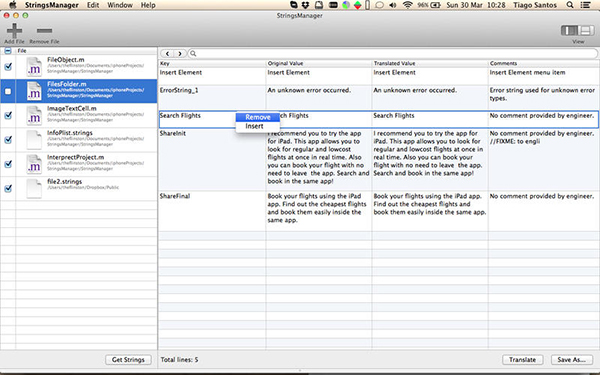Go to previous search result arrow

[167, 54]
